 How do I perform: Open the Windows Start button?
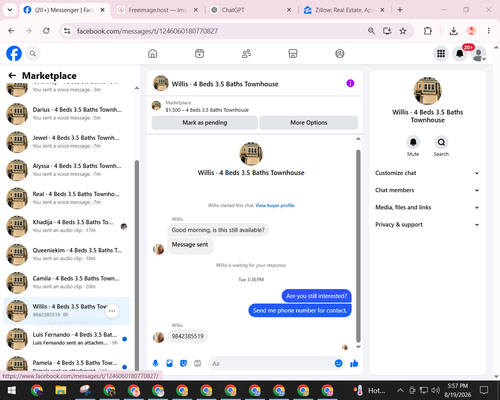click(12, 390)
